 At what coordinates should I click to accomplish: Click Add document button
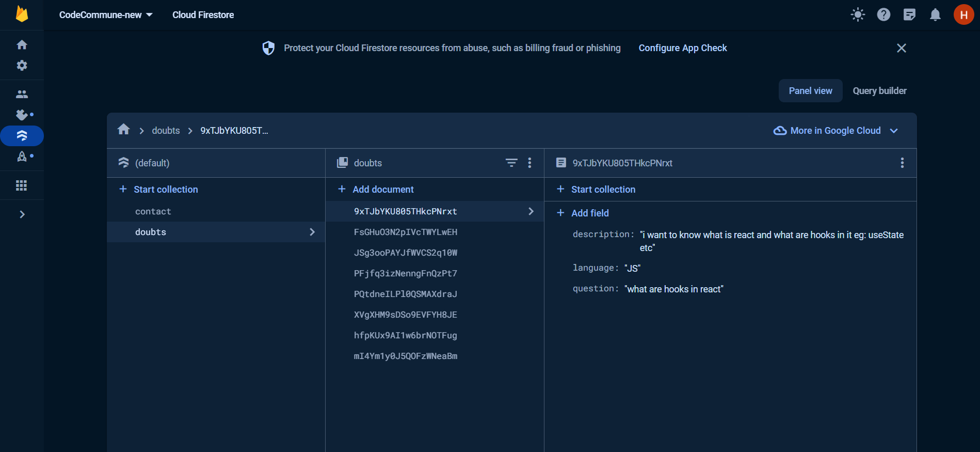pos(376,190)
